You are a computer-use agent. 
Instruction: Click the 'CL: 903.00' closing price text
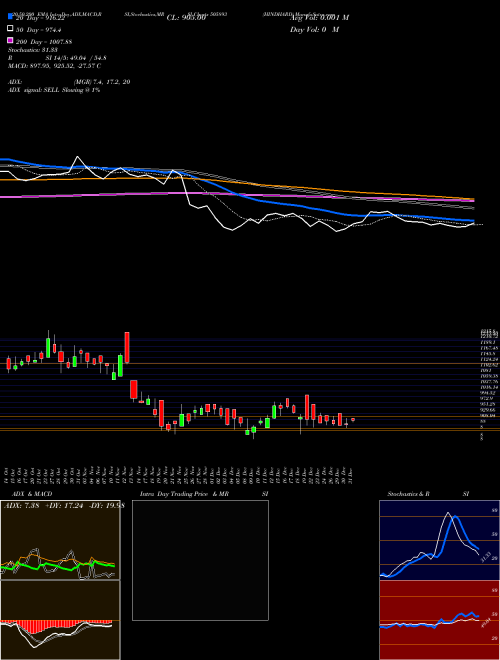tap(186, 18)
